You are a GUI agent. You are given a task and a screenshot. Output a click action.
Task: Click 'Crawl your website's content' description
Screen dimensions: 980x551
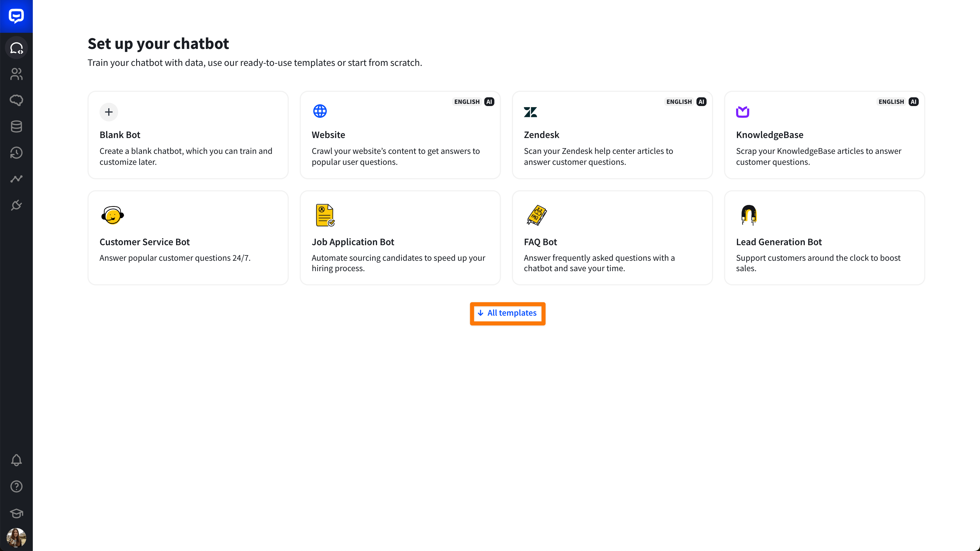click(x=396, y=156)
